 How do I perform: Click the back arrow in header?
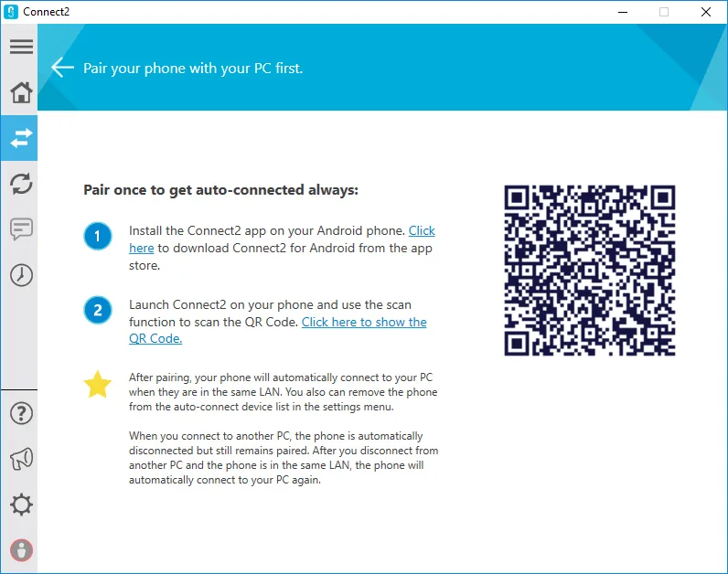(x=62, y=68)
